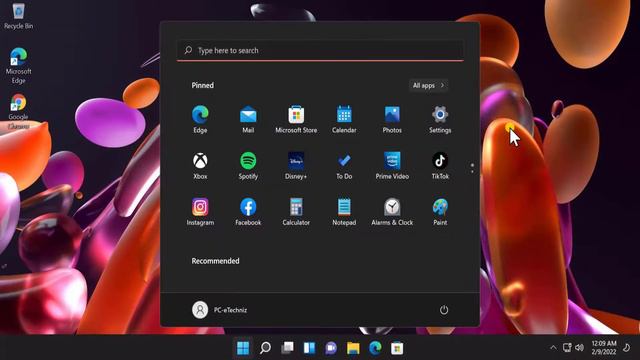Open the taskbar clock and date
The width and height of the screenshot is (640, 360).
pyautogui.click(x=604, y=348)
